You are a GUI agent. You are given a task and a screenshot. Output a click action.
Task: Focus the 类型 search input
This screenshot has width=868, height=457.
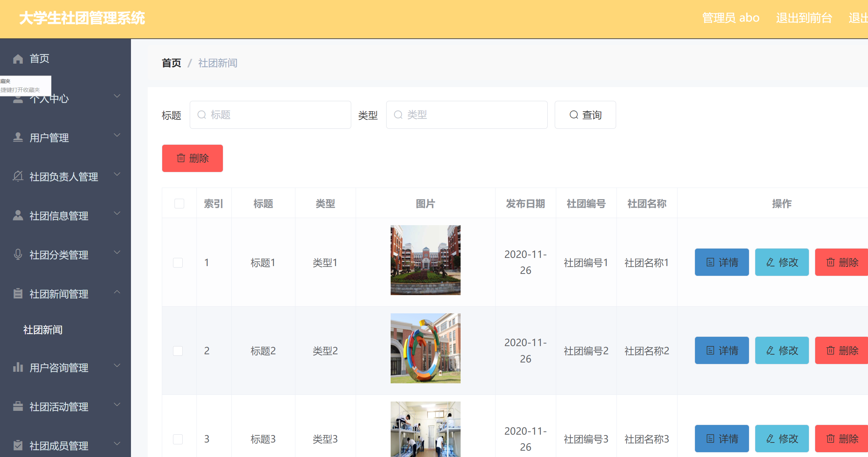coord(467,115)
